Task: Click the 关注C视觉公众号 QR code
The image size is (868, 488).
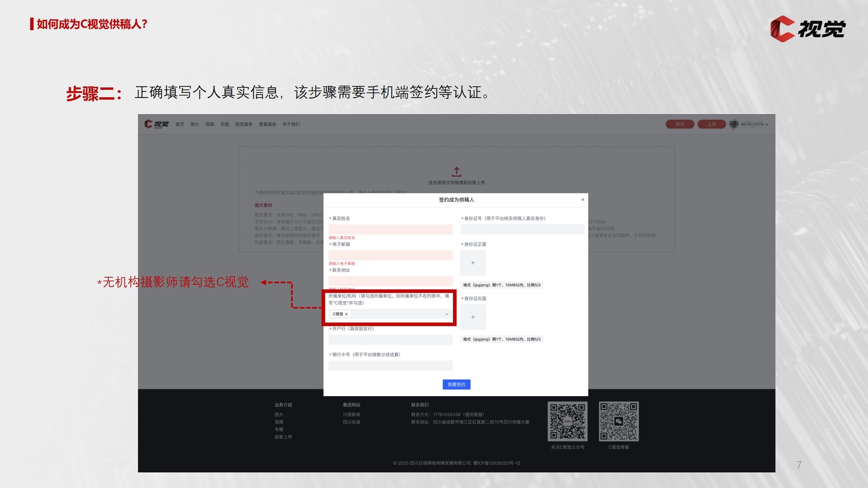Action: click(x=567, y=421)
